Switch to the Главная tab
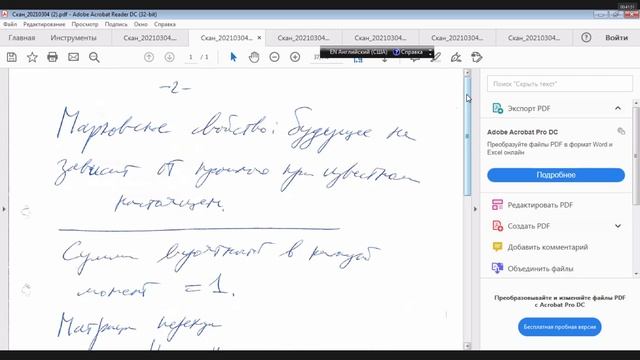Viewport: 640px width, 360px height. click(x=22, y=38)
